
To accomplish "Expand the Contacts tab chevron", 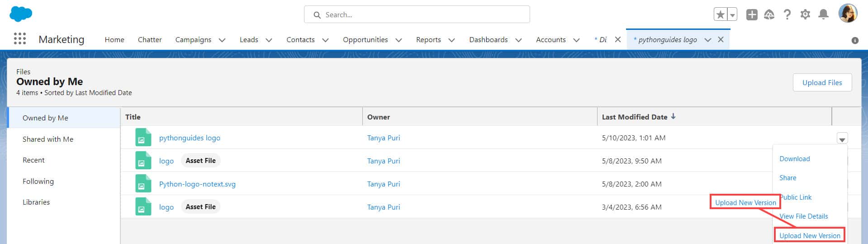I will [325, 40].
